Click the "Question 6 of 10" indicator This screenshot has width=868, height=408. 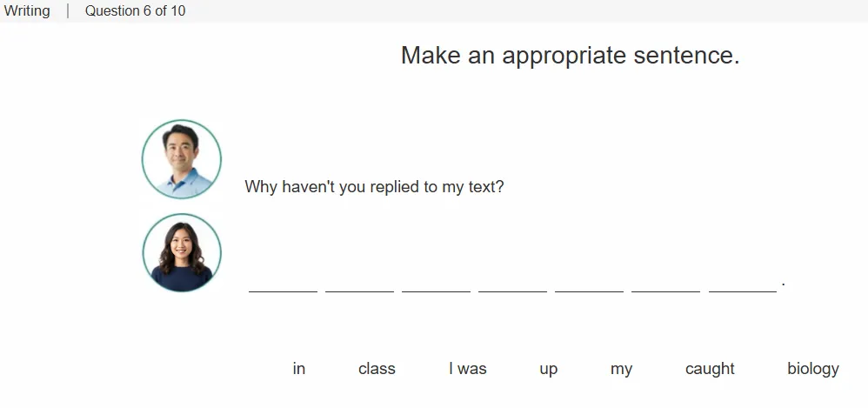pyautogui.click(x=135, y=11)
